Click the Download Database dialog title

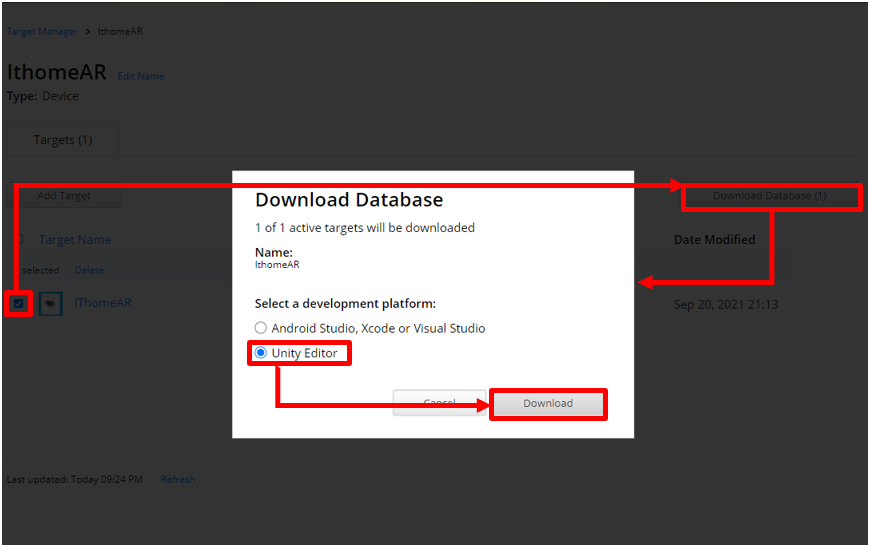click(x=349, y=200)
